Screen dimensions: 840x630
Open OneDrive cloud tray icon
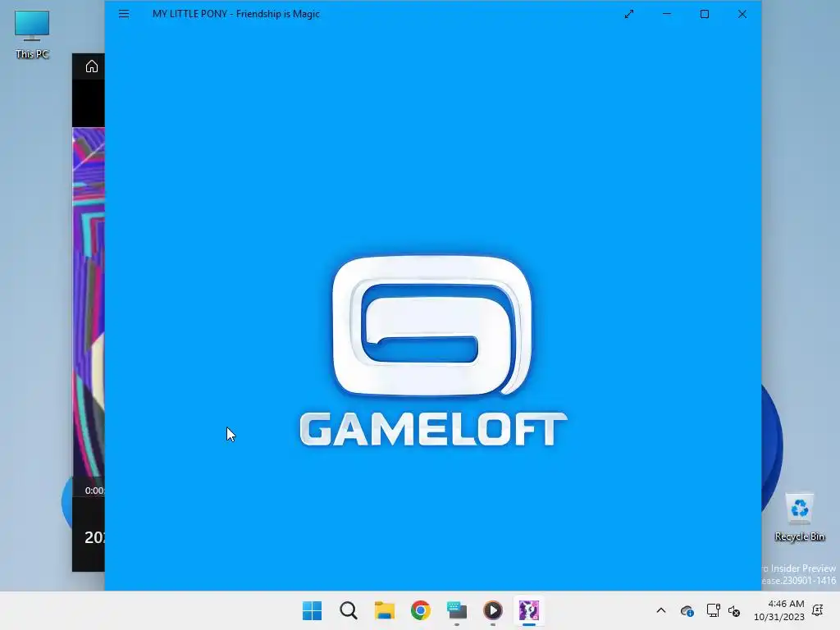[x=687, y=610]
